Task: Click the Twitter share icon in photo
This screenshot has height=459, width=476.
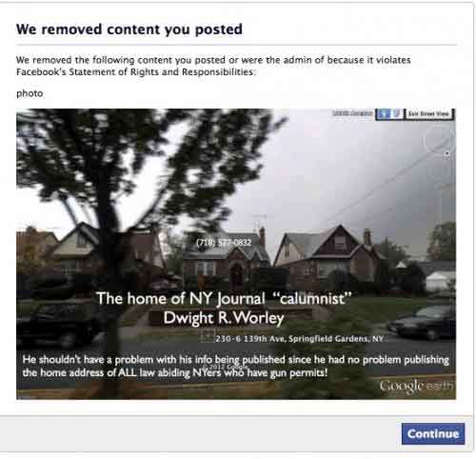Action: click(397, 113)
